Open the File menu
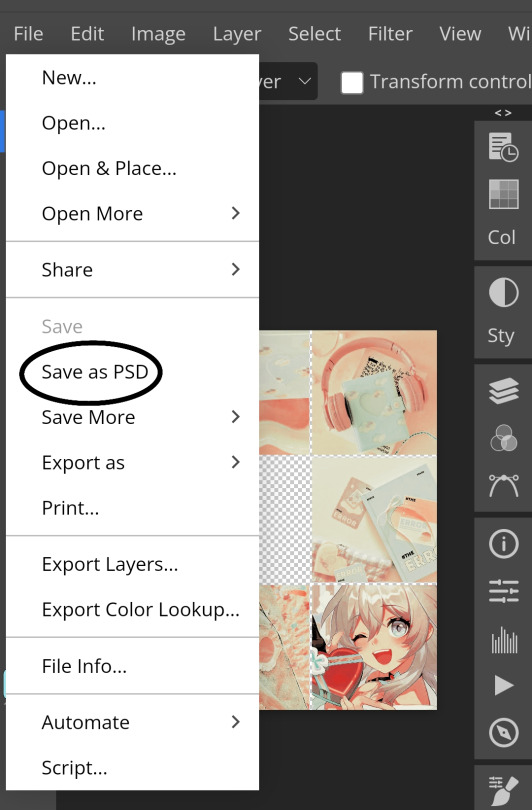The height and width of the screenshot is (810, 532). pos(28,34)
